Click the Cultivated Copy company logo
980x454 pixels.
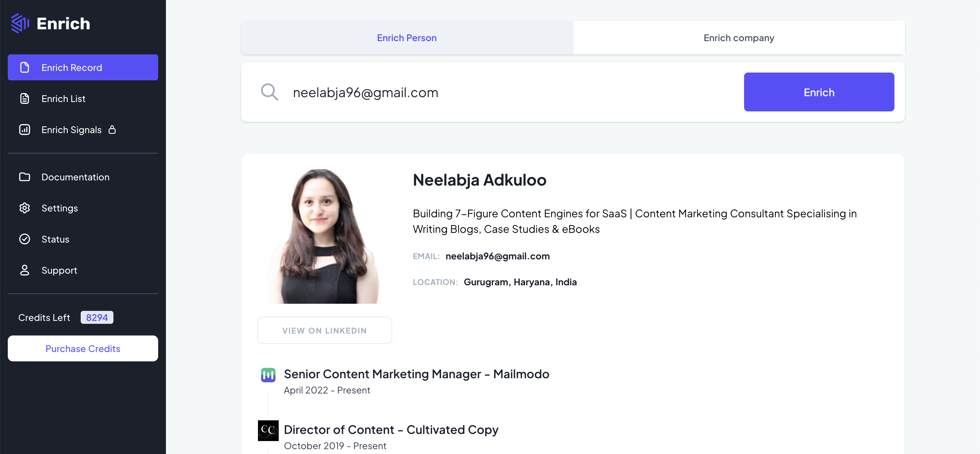268,430
